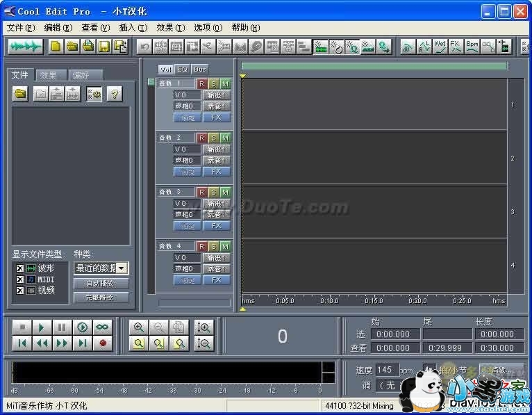
Task: Open track 1 输出1 output selector
Action: click(217, 95)
